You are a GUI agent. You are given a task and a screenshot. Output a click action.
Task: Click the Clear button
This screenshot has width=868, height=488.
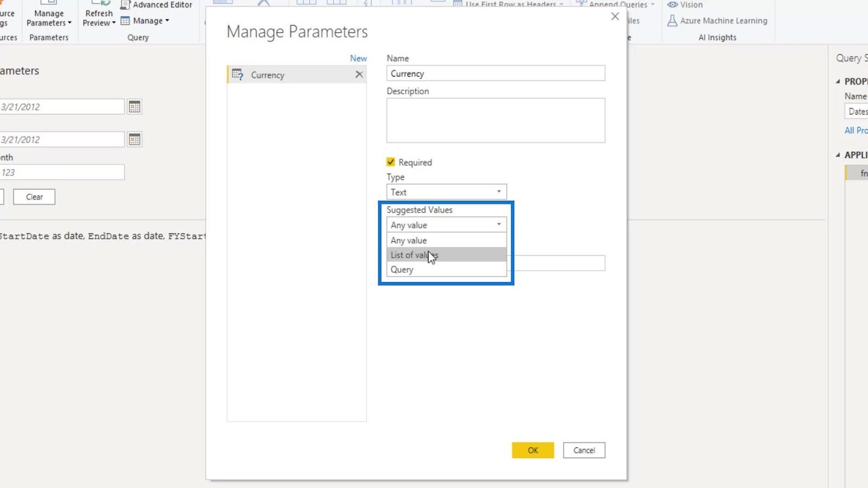tap(34, 197)
